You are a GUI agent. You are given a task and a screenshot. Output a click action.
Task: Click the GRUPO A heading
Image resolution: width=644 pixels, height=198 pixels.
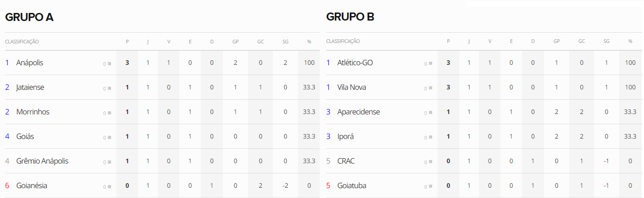pos(29,17)
